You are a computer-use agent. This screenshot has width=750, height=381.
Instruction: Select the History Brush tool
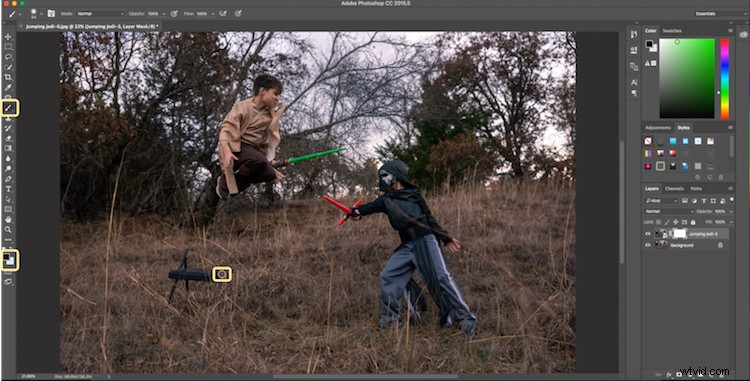[8, 128]
